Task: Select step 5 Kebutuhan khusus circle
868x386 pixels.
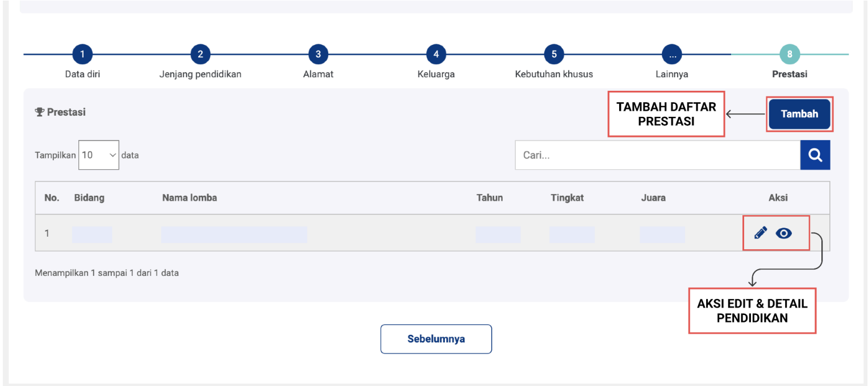Action: [554, 54]
